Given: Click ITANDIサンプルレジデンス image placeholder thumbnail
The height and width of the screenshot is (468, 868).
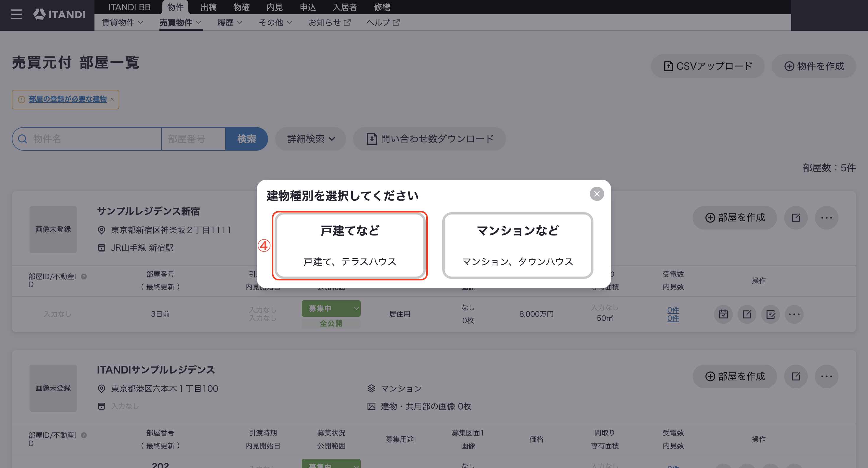Looking at the screenshot, I should coord(53,388).
